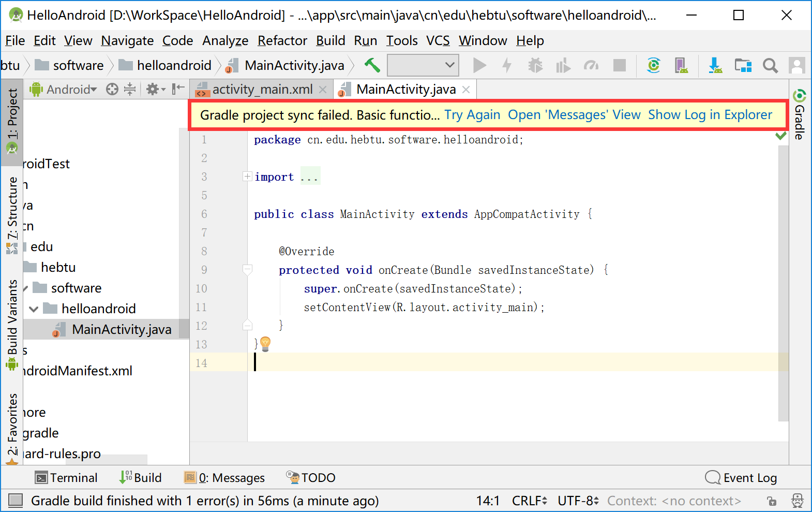
Task: Click Open 'Messages' View link
Action: (574, 115)
